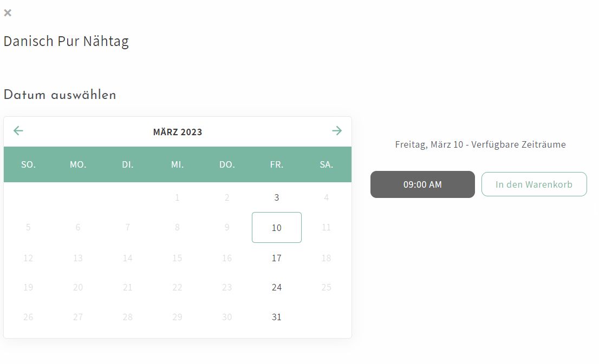
Task: Choose March 31 in the calendar
Action: tap(277, 317)
